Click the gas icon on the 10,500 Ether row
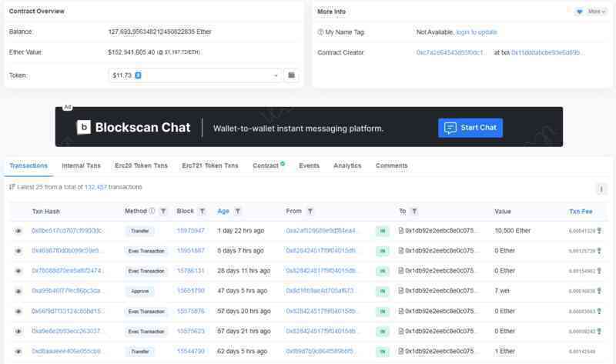This screenshot has width=616, height=364. [600, 231]
